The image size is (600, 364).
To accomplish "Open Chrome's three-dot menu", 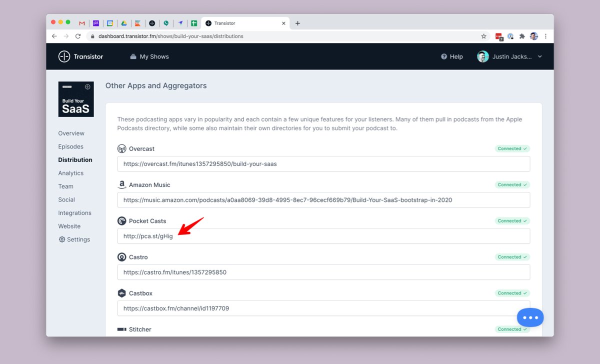I will tap(545, 36).
